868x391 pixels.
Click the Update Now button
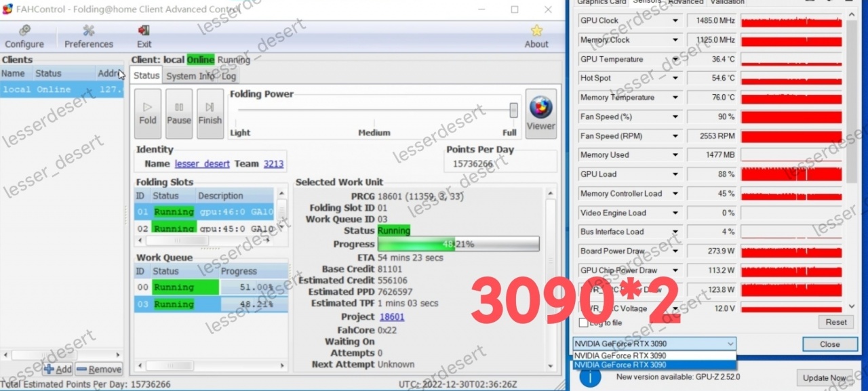tap(825, 378)
